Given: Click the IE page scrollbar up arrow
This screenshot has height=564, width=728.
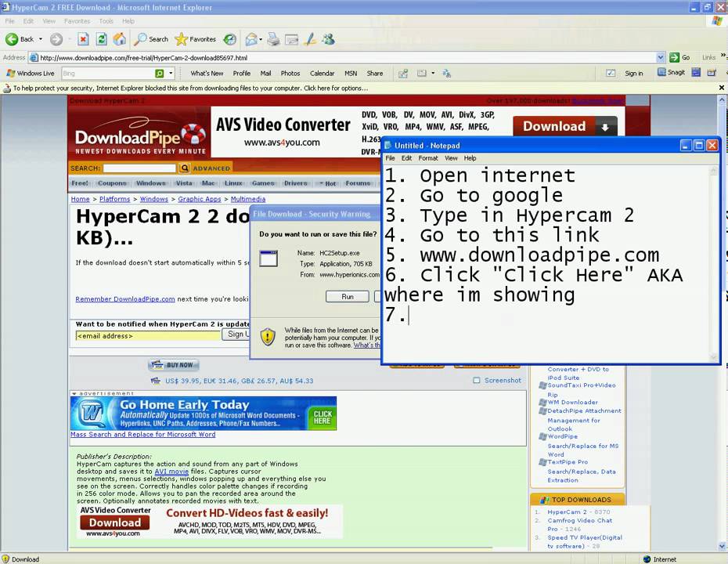Looking at the screenshot, I should 723,99.
